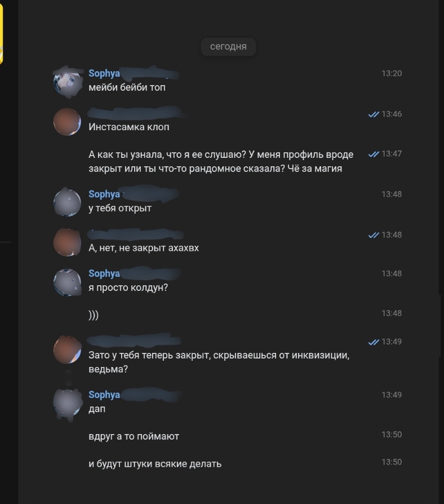Screen dimensions: 444x504
Task: Open avatar beside the "Зато у тебя теперь закрыт" message
Action: pyautogui.click(x=67, y=350)
